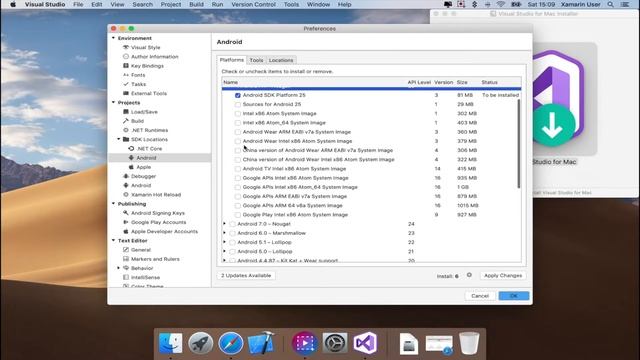Collapse the Environment section
The image size is (640, 360).
click(113, 38)
